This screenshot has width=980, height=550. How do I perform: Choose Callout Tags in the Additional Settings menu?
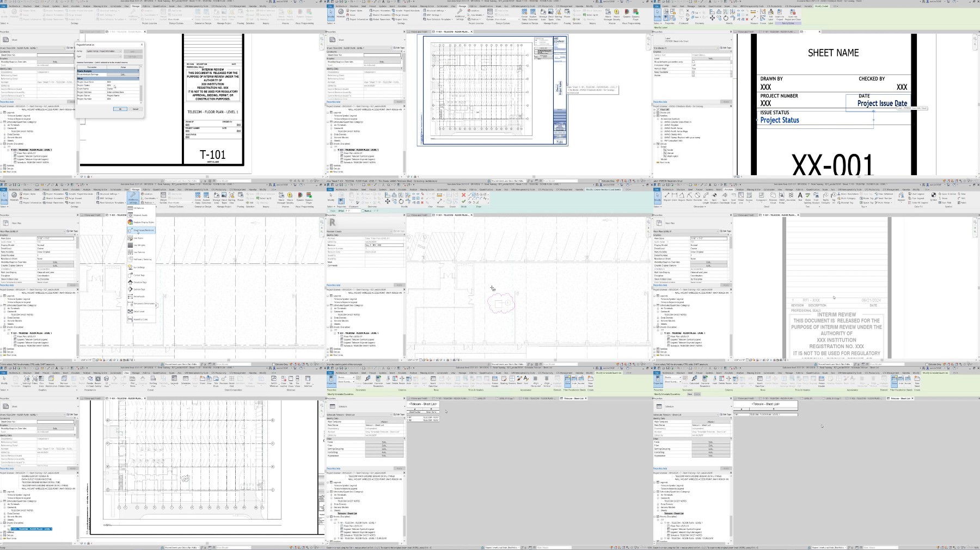(x=142, y=275)
